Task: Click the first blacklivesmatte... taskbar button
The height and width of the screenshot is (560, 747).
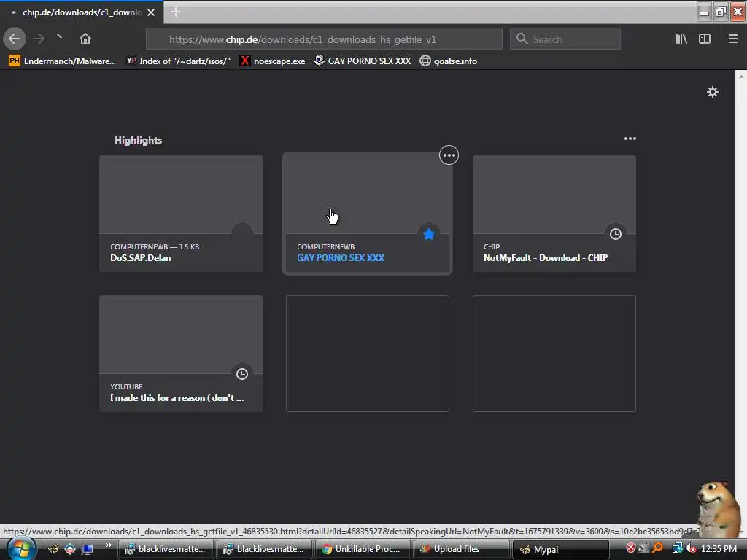Action: pyautogui.click(x=166, y=549)
